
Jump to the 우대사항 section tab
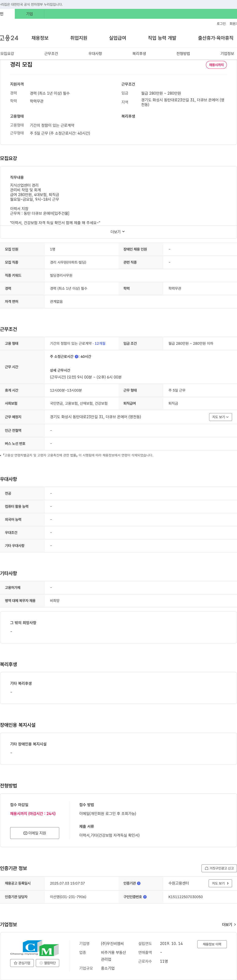[95, 54]
